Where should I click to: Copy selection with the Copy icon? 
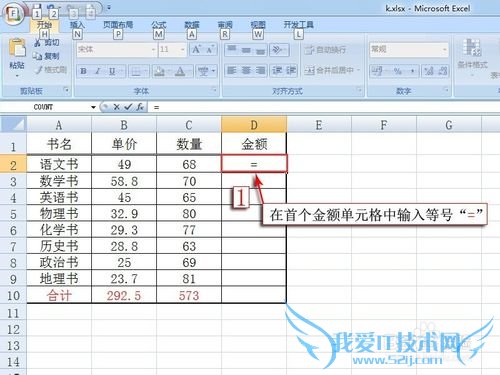(x=46, y=56)
